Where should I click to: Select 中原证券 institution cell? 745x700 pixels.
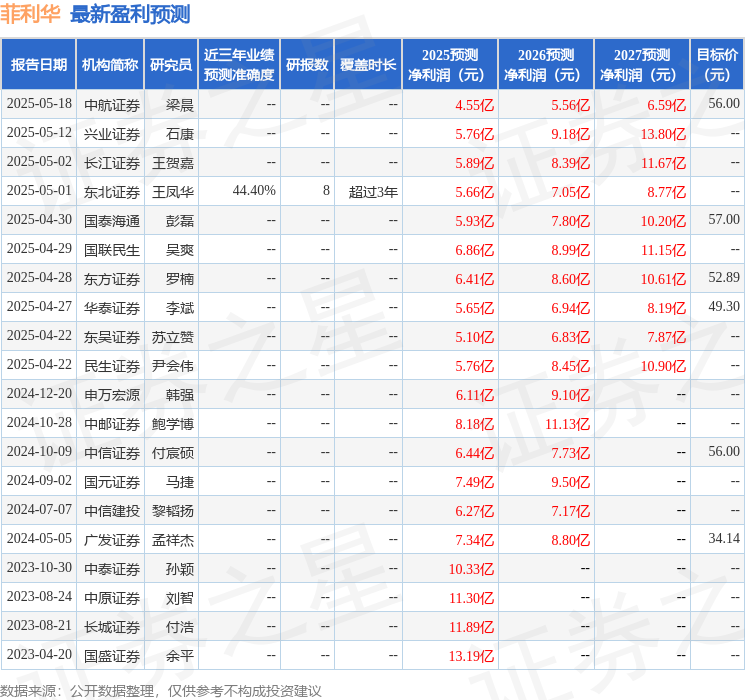tap(112, 598)
